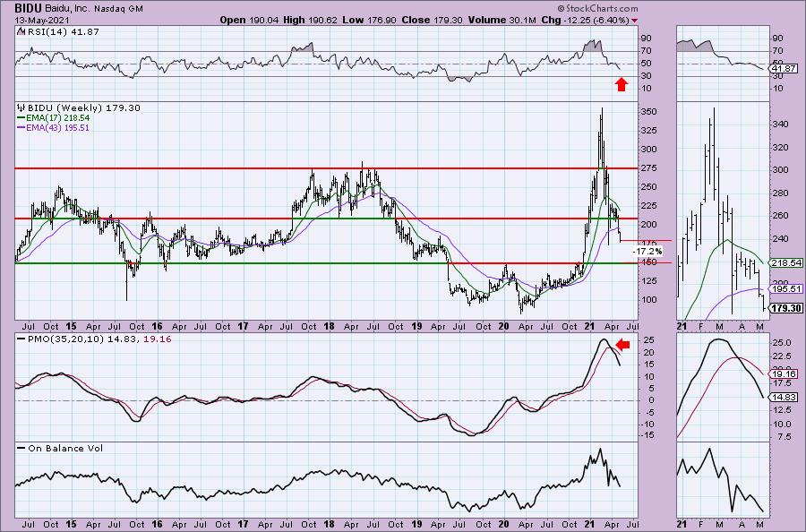Click the purple EMA(43) line swatch
The width and height of the screenshot is (806, 532).
(21, 127)
